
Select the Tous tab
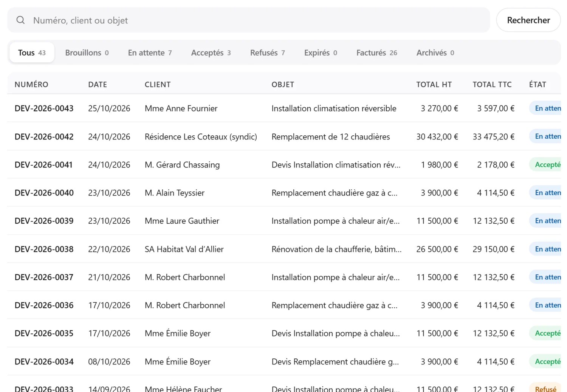(32, 53)
